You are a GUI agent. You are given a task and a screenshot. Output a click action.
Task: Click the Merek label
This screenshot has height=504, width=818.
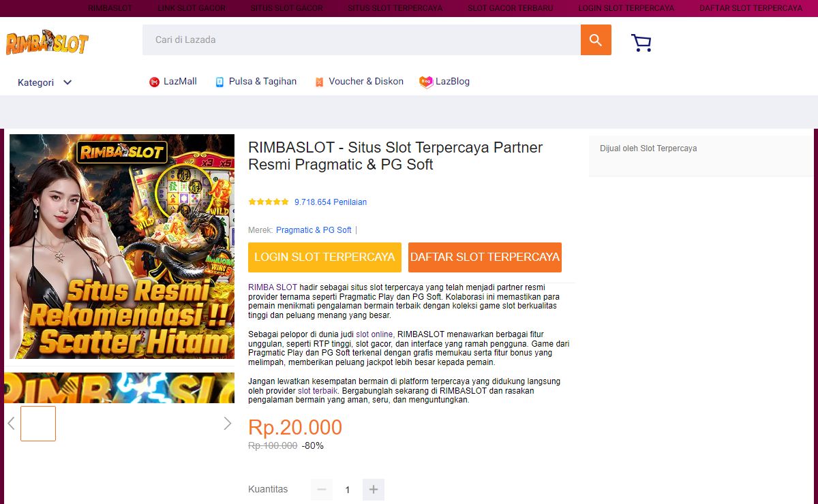click(x=260, y=230)
